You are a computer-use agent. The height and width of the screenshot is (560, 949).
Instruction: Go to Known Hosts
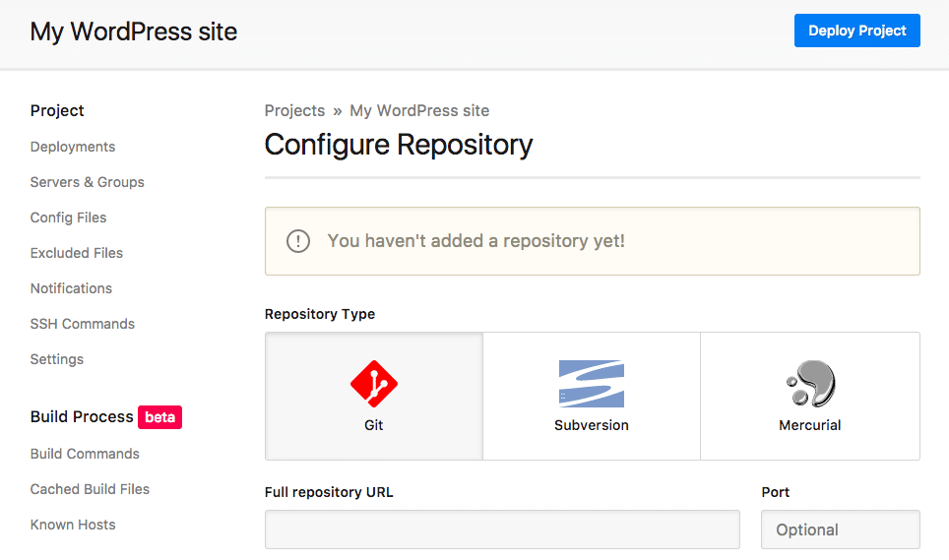pyautogui.click(x=73, y=525)
